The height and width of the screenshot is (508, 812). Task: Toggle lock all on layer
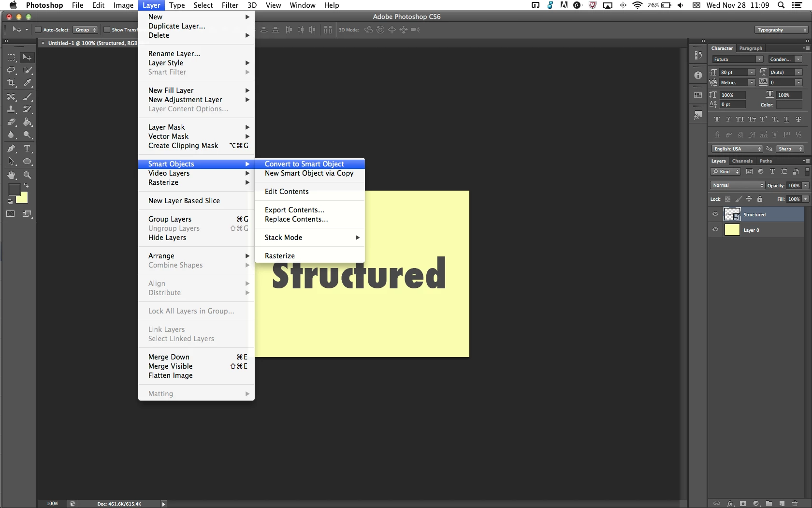(x=760, y=199)
